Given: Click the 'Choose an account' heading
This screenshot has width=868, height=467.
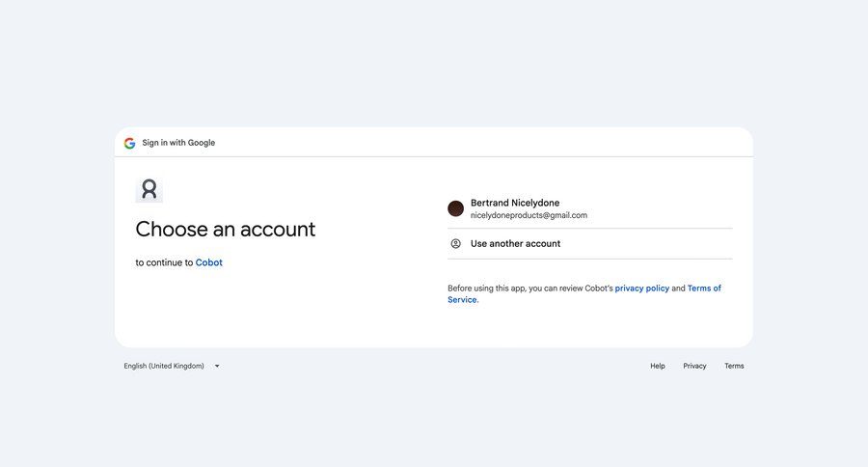Looking at the screenshot, I should click(x=225, y=229).
